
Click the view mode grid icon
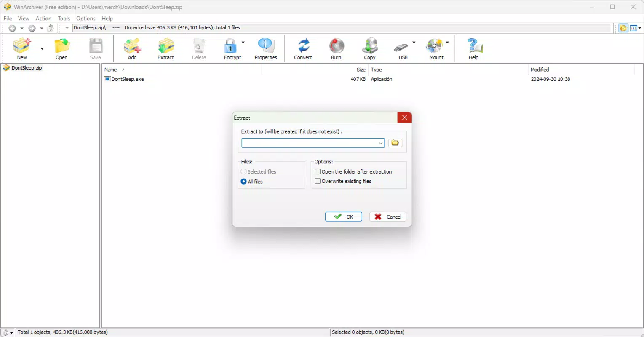[633, 28]
